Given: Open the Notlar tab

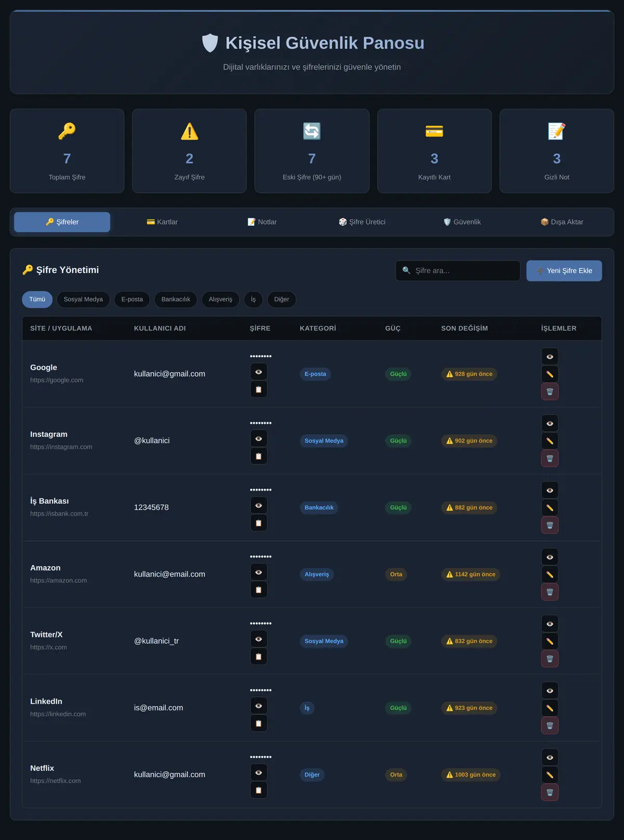Looking at the screenshot, I should 262,222.
